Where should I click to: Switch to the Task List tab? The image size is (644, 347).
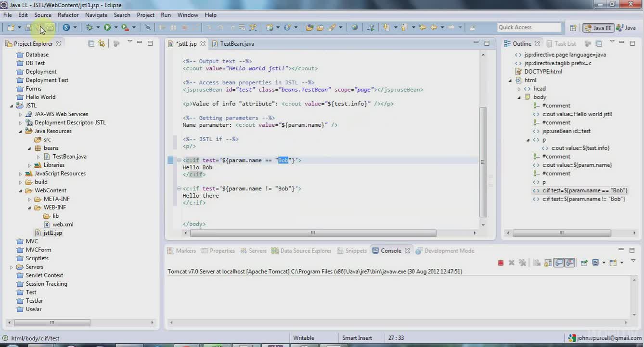click(x=561, y=43)
